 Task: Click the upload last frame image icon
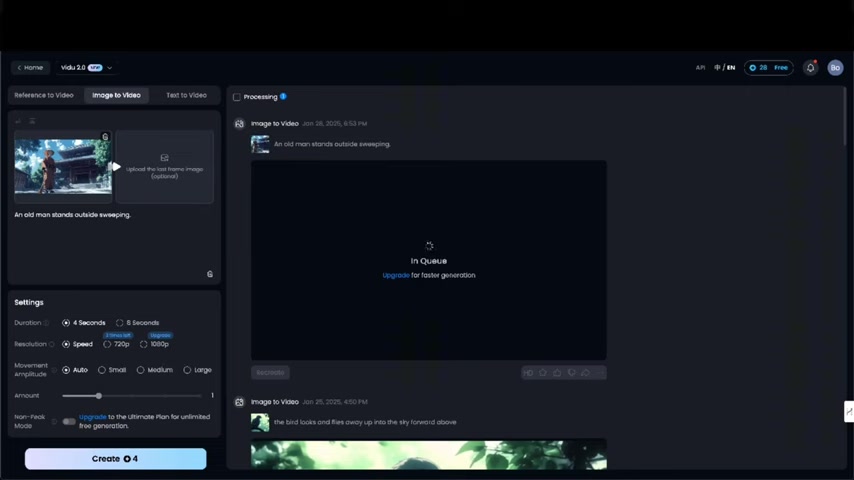(x=164, y=158)
